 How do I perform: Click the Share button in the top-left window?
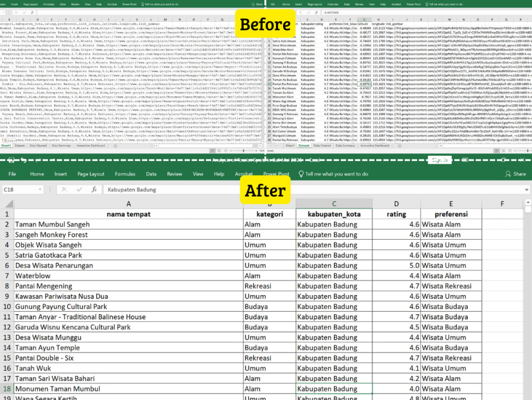[x=257, y=4]
